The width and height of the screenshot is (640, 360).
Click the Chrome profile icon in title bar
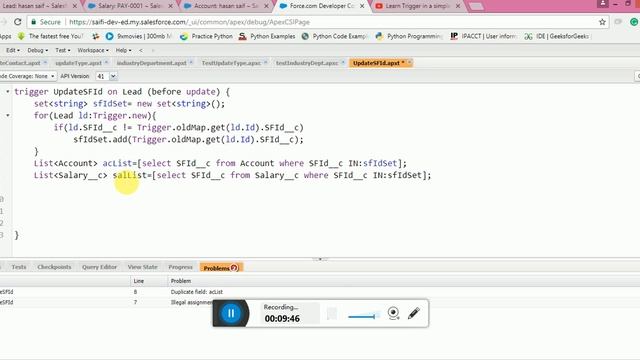click(x=602, y=4)
